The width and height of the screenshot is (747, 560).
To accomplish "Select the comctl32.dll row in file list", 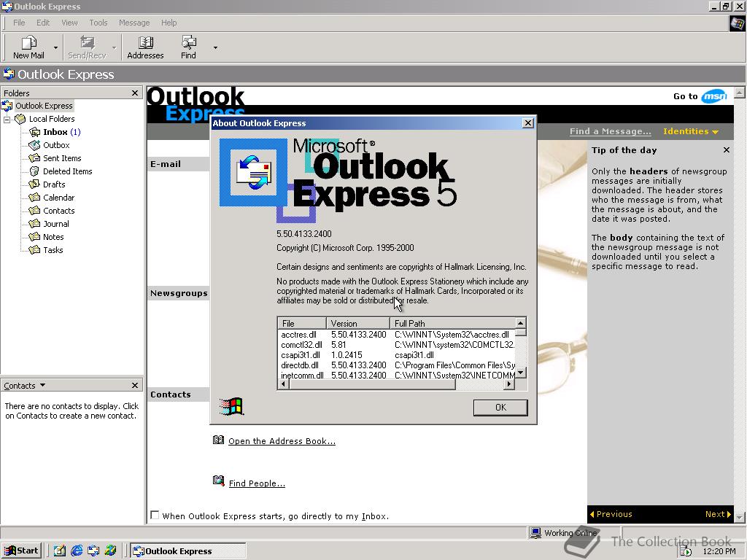I will click(396, 345).
